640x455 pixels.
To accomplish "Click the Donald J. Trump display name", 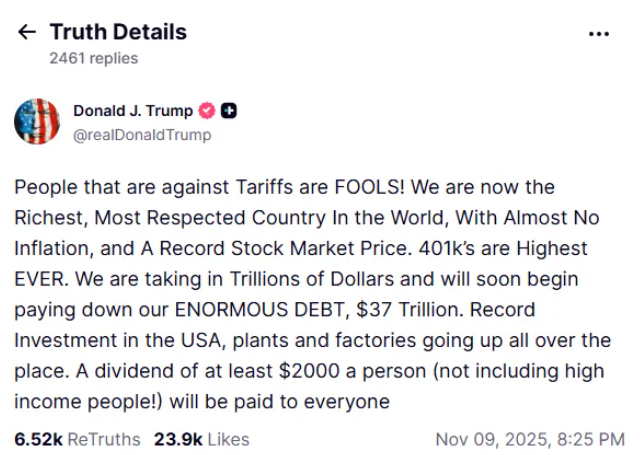I will point(133,111).
